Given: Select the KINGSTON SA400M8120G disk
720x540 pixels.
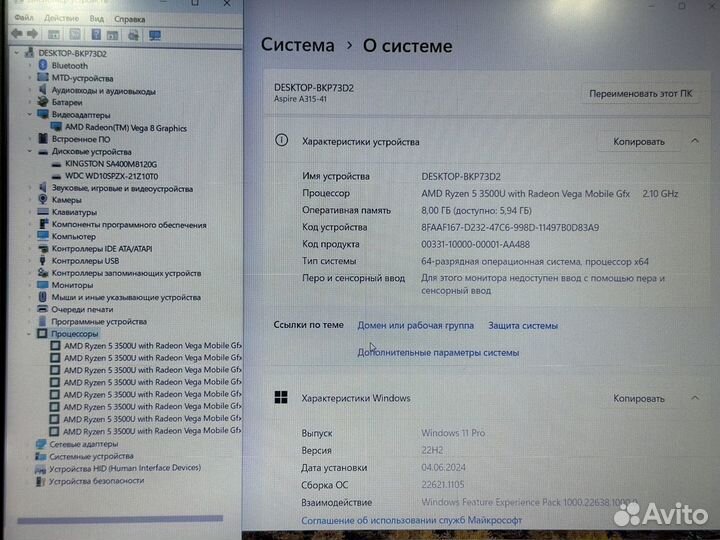Looking at the screenshot, I should (x=111, y=164).
